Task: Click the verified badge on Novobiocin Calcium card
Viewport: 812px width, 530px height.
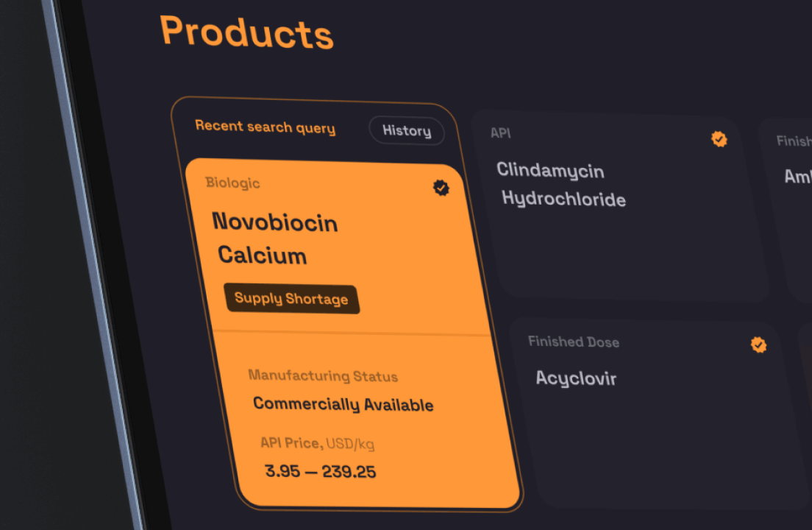Action: tap(441, 188)
